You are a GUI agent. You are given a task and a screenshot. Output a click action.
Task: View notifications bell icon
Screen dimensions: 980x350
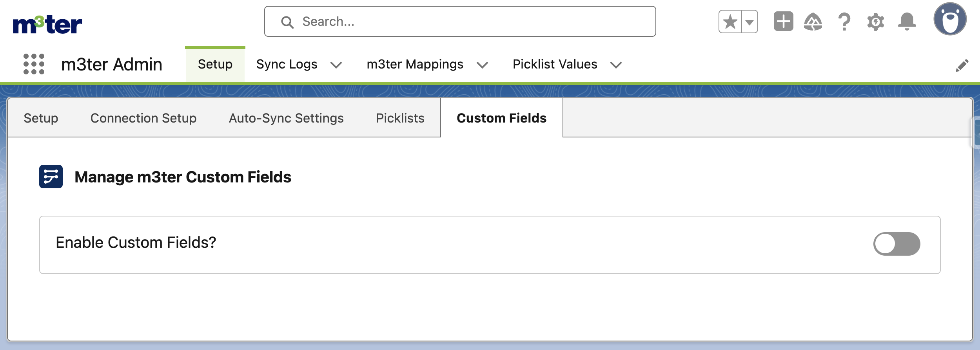pos(907,22)
